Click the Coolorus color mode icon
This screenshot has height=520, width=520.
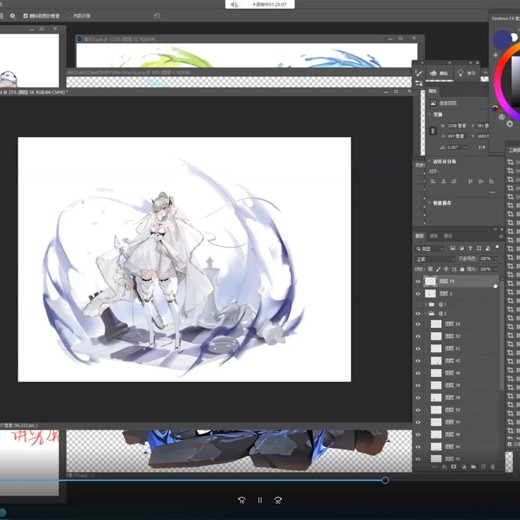tap(495, 108)
